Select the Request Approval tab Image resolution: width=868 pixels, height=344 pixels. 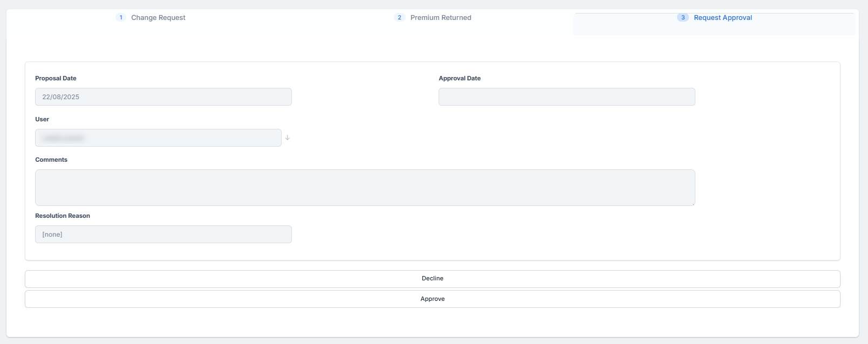(x=722, y=18)
